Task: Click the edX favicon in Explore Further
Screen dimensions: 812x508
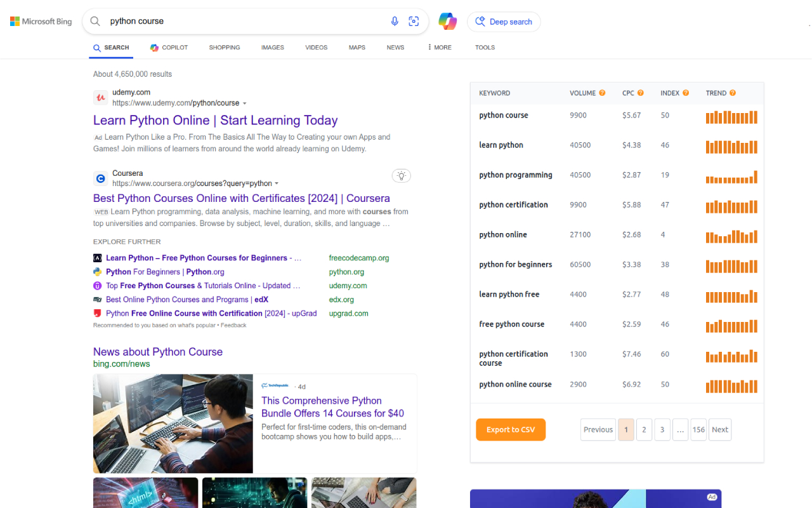Action: 98,300
